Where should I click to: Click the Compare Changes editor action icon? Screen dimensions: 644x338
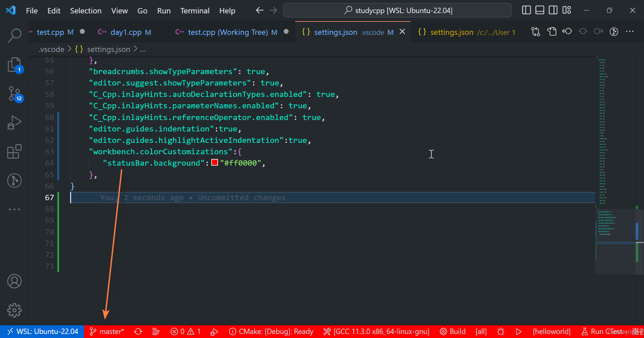536,32
